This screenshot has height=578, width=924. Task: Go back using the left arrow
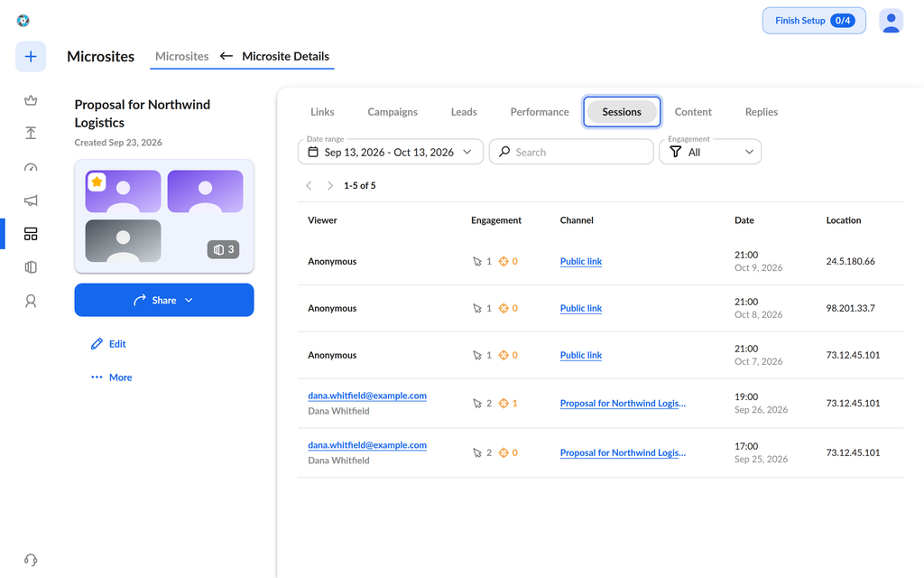226,56
